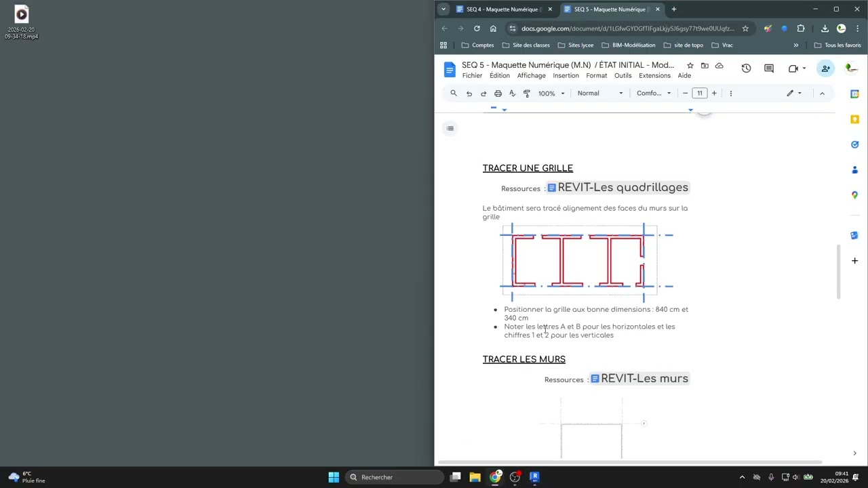Get more add-ons with the plus icon
Viewport: 868px width, 488px height.
coord(854,261)
